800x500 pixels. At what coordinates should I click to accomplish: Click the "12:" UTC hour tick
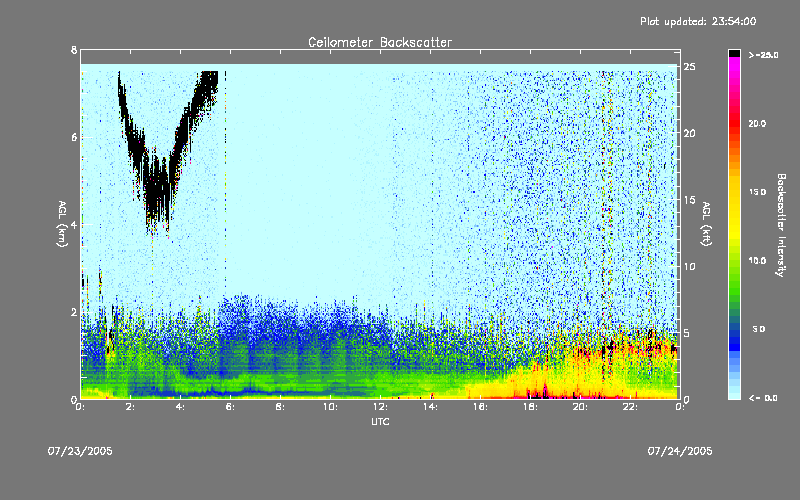coord(380,407)
